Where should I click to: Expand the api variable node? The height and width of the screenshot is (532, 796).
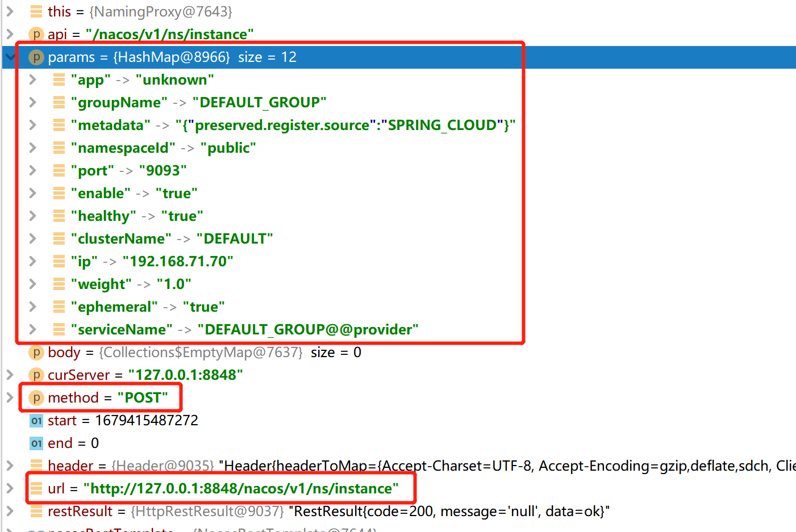(x=10, y=34)
